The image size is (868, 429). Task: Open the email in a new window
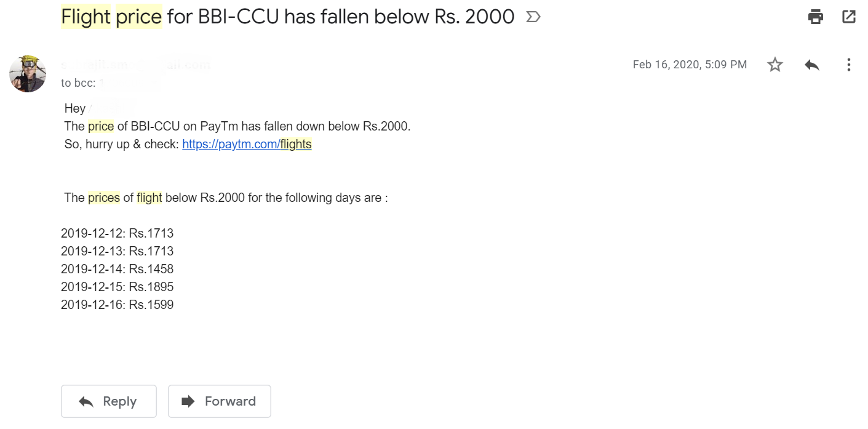point(849,17)
